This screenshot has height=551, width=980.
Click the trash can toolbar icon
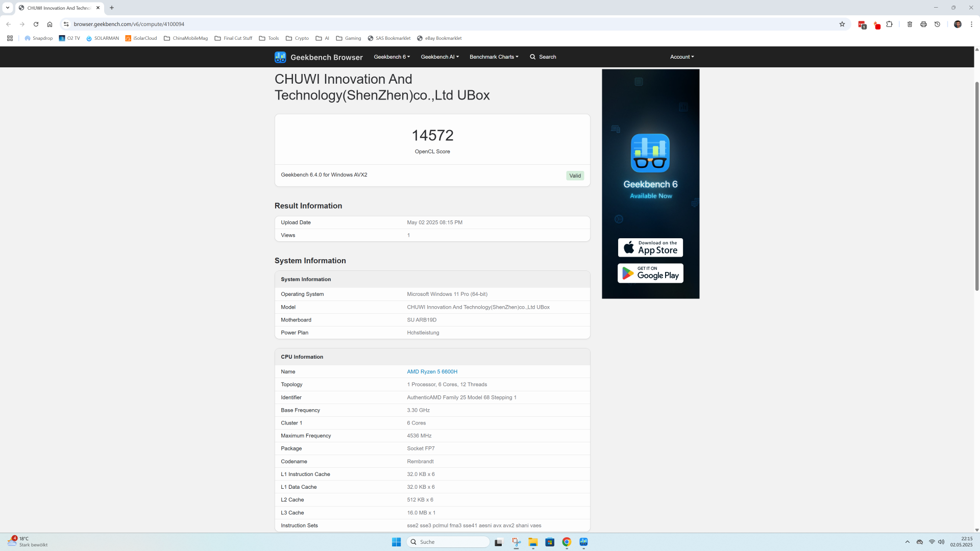point(910,24)
